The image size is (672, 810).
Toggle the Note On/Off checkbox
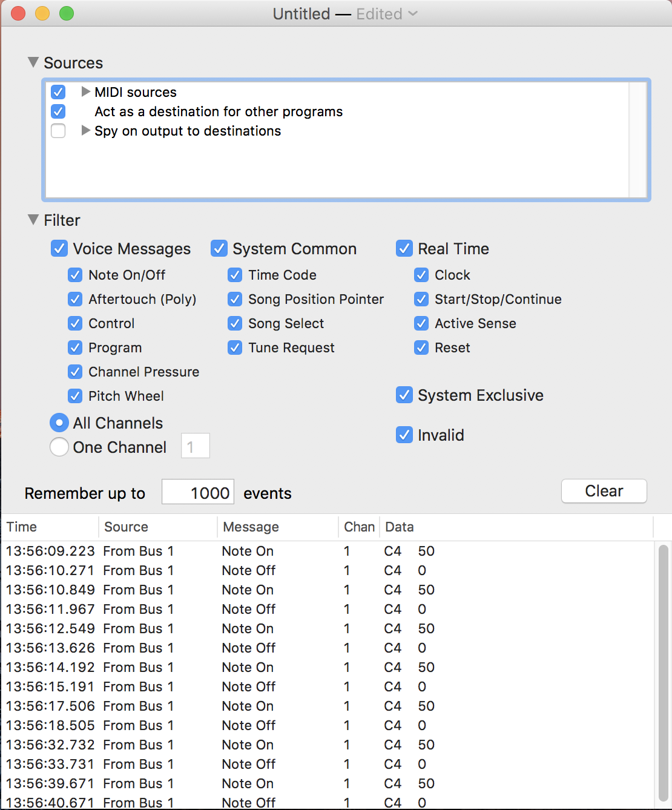pos(75,275)
